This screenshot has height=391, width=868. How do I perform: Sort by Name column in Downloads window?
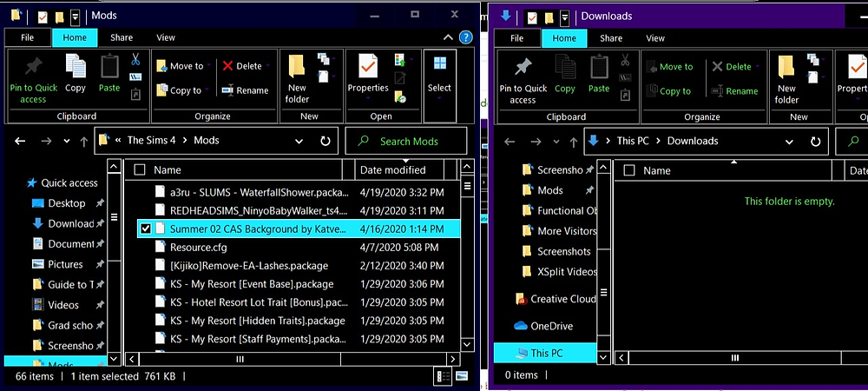coord(656,170)
